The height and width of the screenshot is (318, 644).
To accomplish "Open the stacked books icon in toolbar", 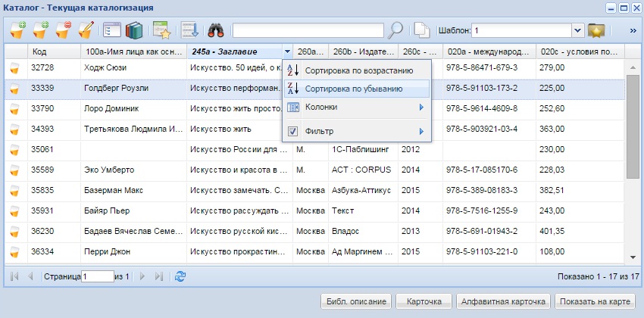I will pyautogui.click(x=135, y=30).
